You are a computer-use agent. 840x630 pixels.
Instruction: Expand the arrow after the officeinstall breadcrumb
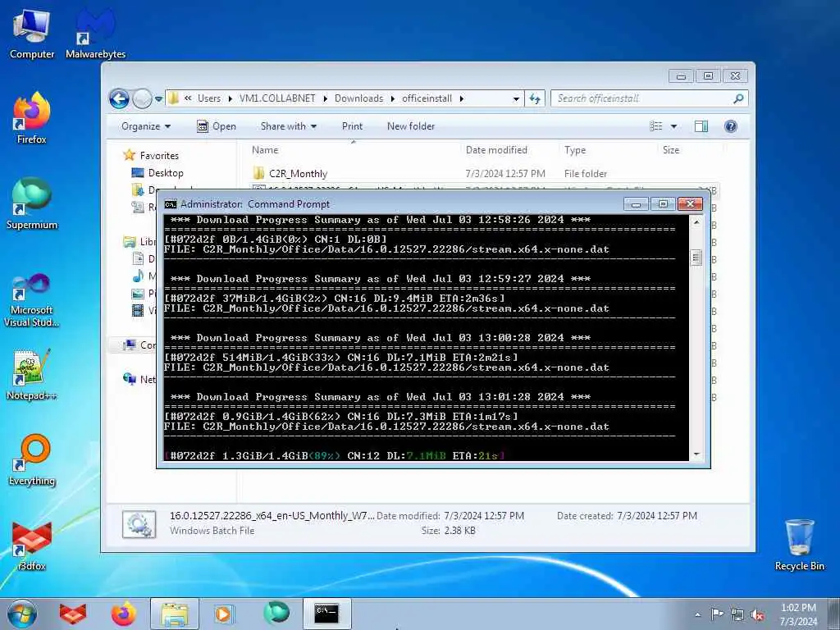461,98
